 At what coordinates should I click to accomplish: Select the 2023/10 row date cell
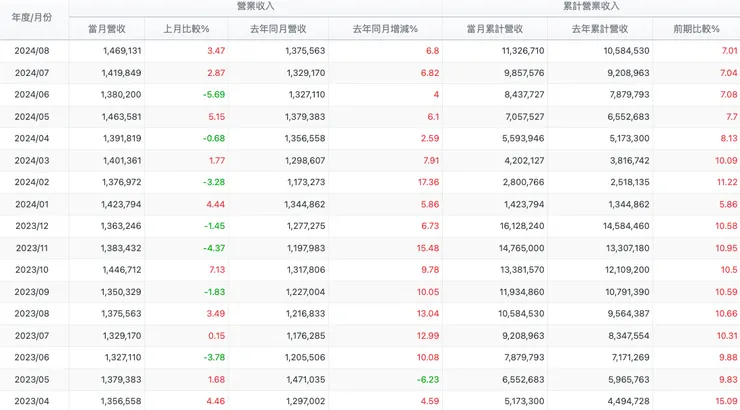[x=32, y=270]
